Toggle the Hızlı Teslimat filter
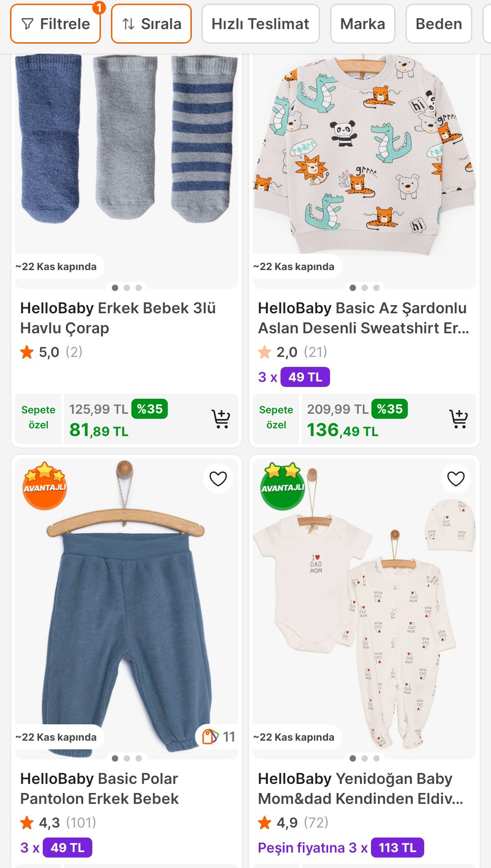 pyautogui.click(x=261, y=24)
